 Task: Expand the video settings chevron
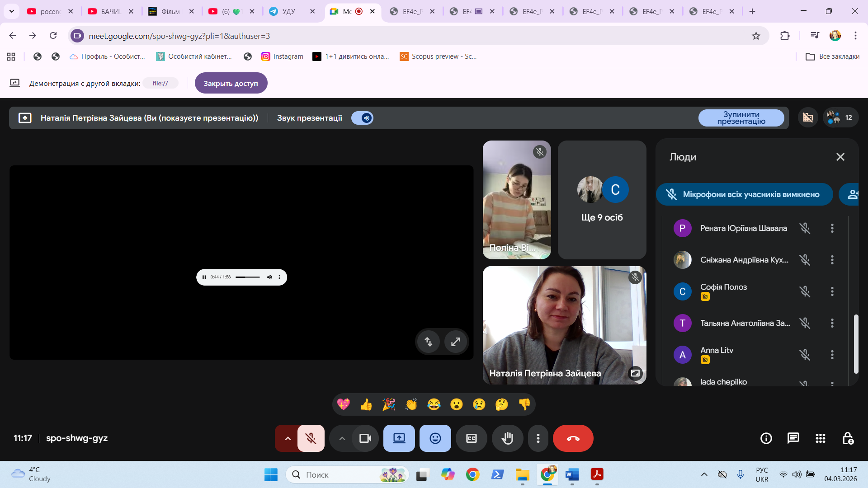tap(342, 438)
